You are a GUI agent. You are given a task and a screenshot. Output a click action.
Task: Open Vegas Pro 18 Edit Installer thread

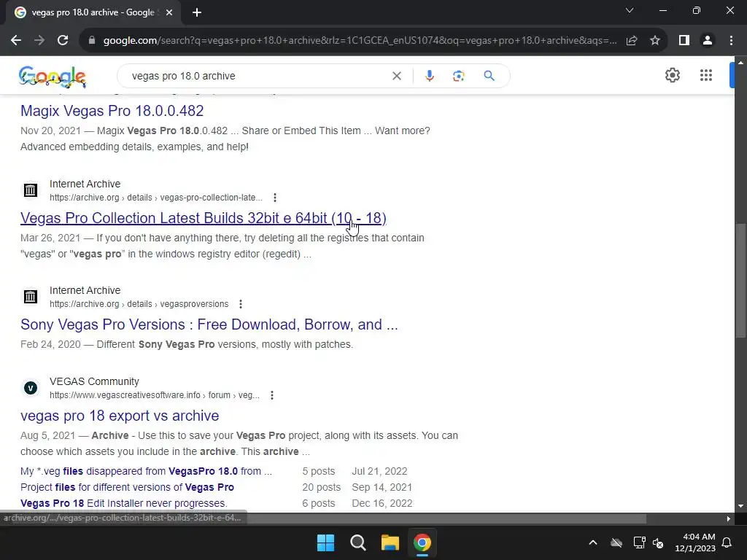(124, 503)
